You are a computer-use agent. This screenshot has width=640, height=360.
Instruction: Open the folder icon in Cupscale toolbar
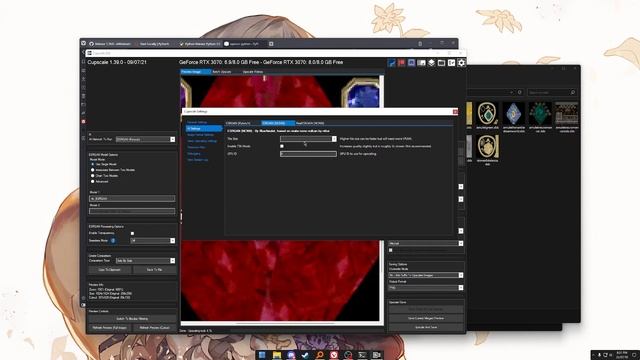coord(441,63)
